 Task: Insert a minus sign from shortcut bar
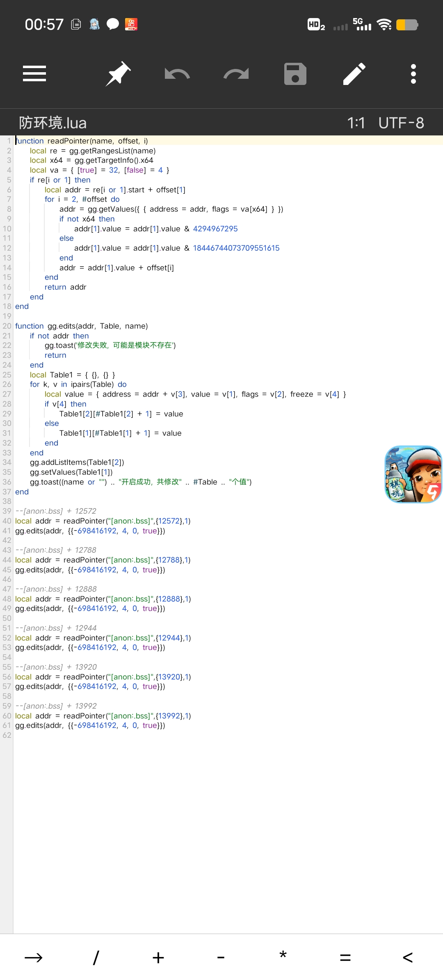coord(221,958)
